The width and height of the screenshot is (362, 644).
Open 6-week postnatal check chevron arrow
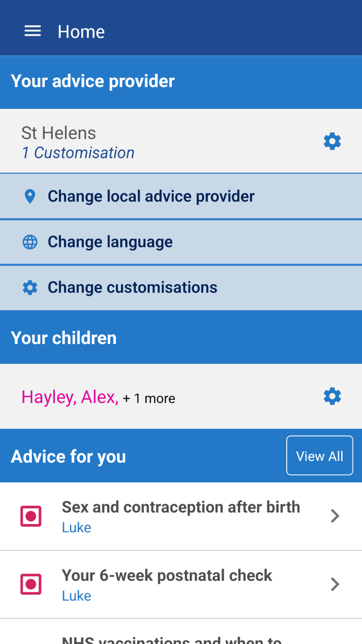click(x=334, y=584)
